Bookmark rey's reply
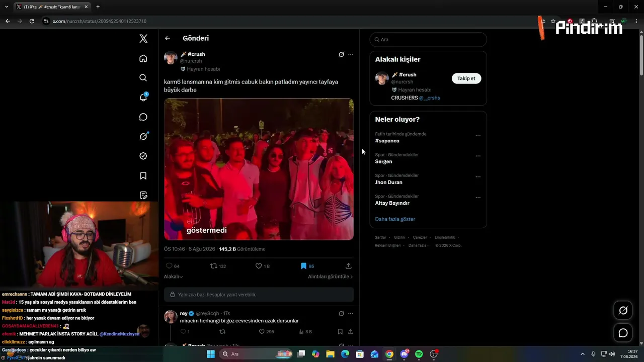Viewport: 644px width, 362px height. point(340,332)
